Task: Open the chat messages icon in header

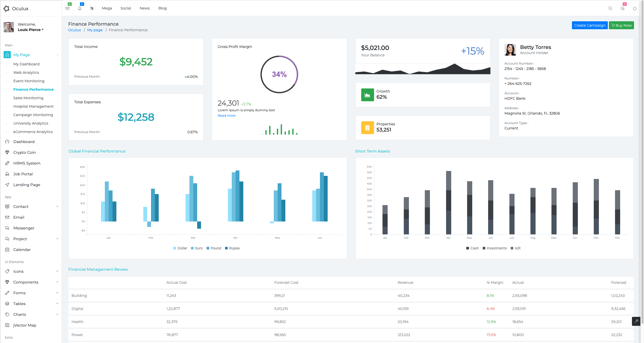Action: click(x=622, y=8)
